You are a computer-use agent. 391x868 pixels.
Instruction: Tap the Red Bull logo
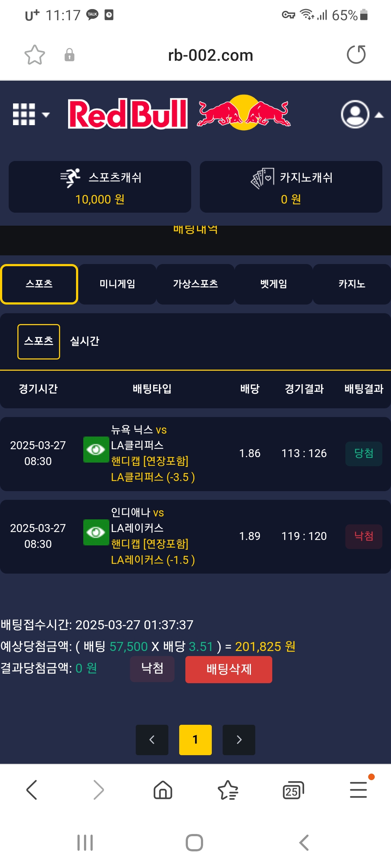(180, 114)
